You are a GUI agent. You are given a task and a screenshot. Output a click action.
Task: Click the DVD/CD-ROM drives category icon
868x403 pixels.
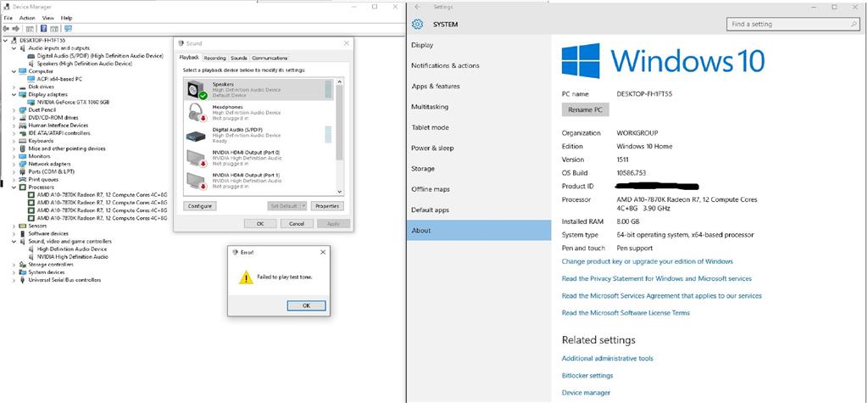22,118
